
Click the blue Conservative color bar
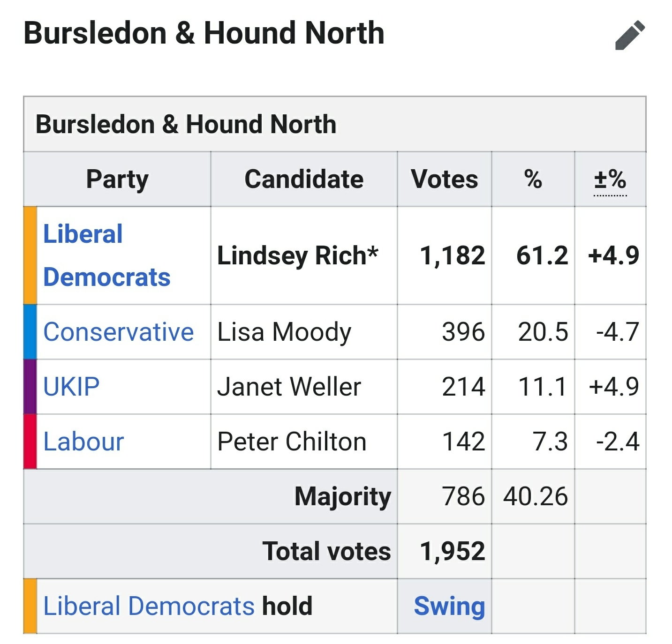[x=30, y=332]
